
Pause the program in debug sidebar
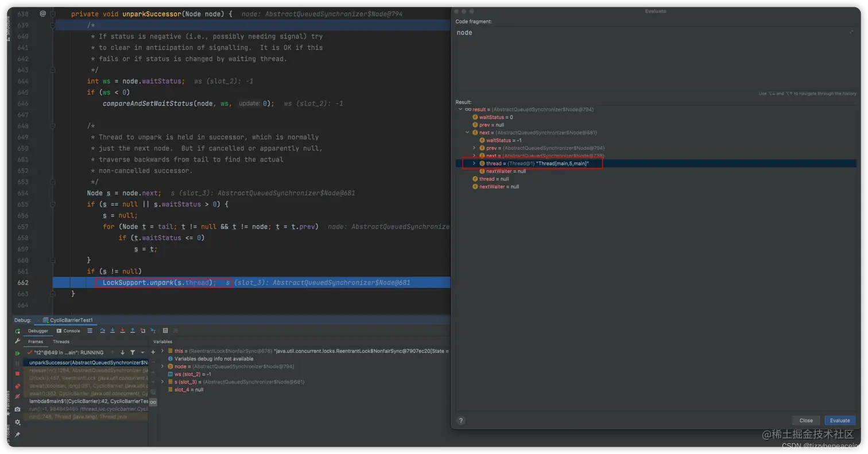click(17, 363)
